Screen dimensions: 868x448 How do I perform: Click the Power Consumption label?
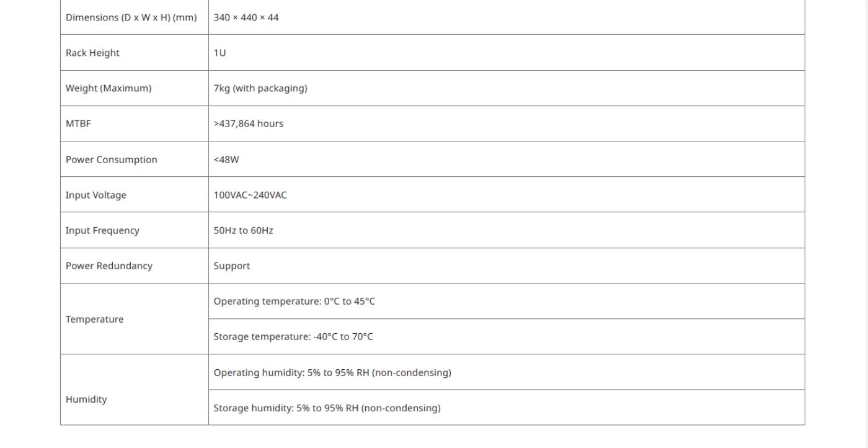(x=112, y=159)
